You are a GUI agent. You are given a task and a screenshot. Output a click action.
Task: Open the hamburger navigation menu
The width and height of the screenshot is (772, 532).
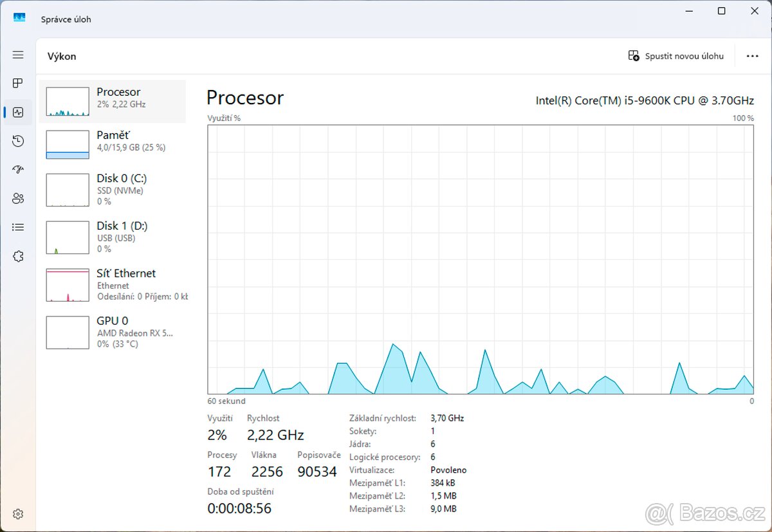pos(18,55)
